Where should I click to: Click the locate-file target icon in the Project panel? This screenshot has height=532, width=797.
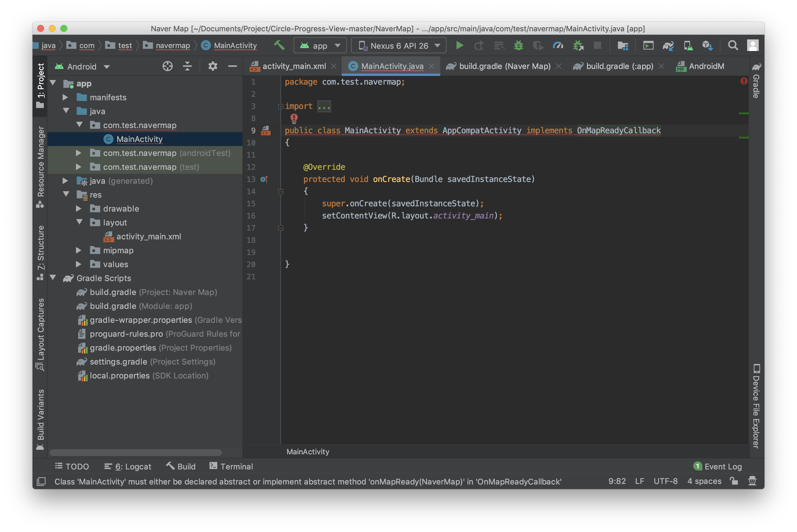[x=167, y=66]
